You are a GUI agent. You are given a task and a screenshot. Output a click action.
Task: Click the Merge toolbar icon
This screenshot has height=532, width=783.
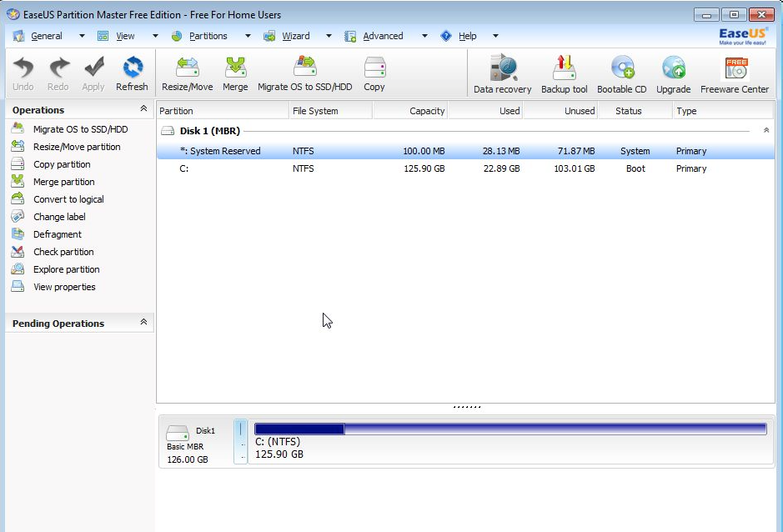click(235, 73)
